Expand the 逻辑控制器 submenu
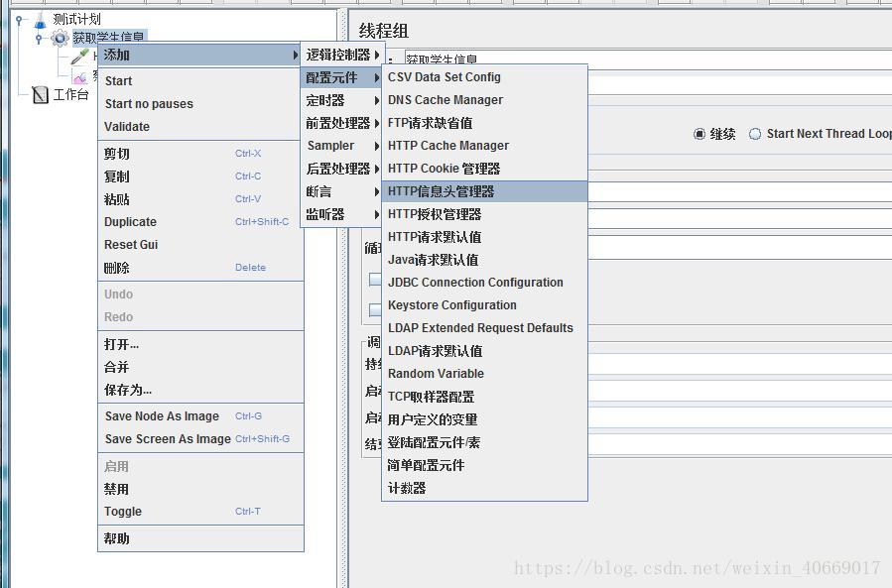The width and height of the screenshot is (892, 588). pyautogui.click(x=341, y=55)
